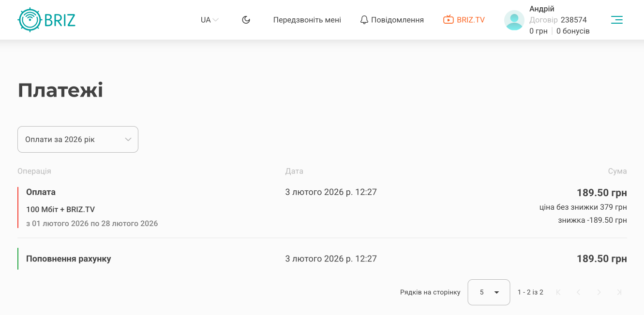Screen dimensions: 644x315
Task: Click the notification bell icon
Action: (364, 20)
